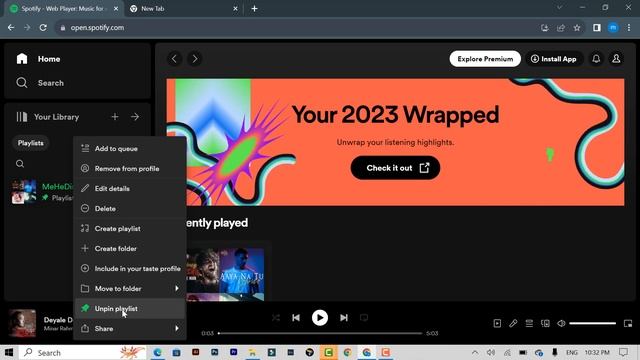The image size is (640, 360).
Task: Expand Your Library with the arrow
Action: [x=135, y=117]
